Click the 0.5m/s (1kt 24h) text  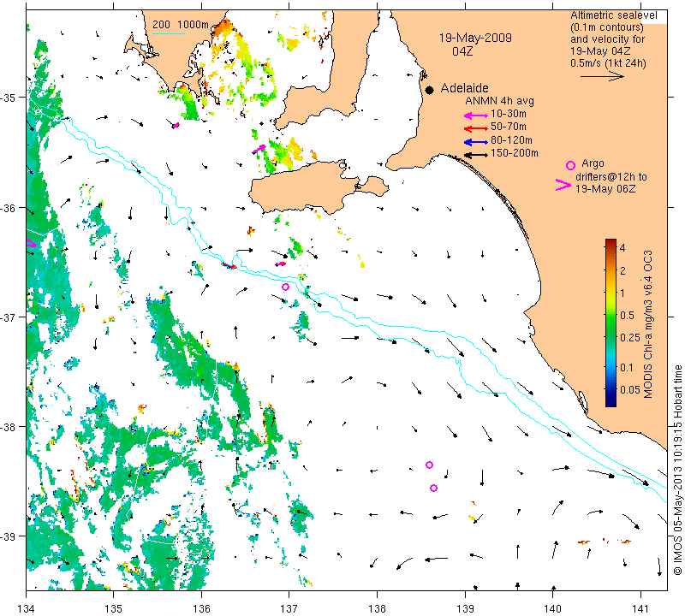[x=608, y=63]
